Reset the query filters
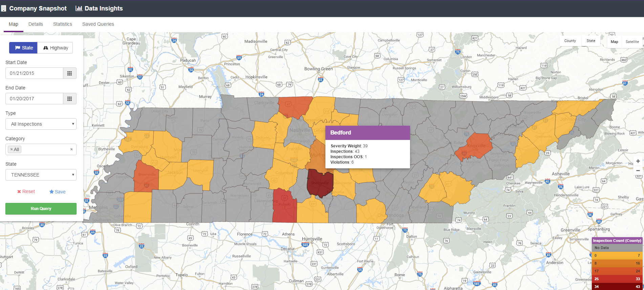This screenshot has width=644, height=290. 26,192
